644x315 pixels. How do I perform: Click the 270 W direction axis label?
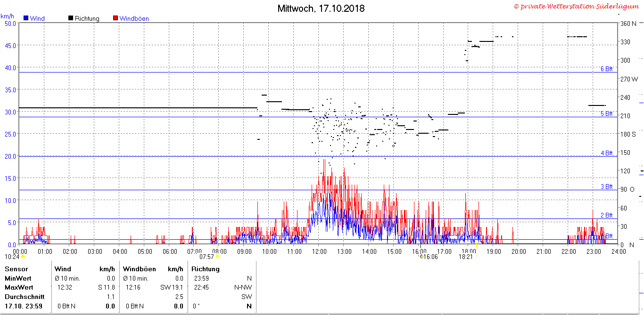629,79
